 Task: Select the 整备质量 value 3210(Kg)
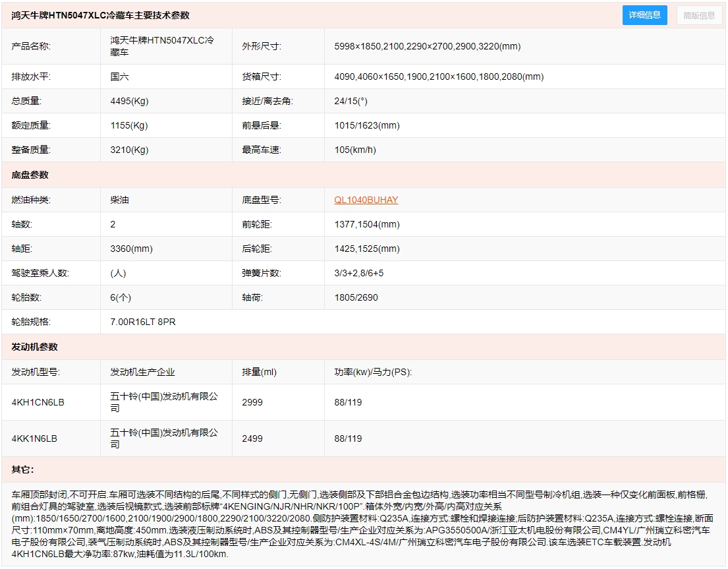pos(129,150)
